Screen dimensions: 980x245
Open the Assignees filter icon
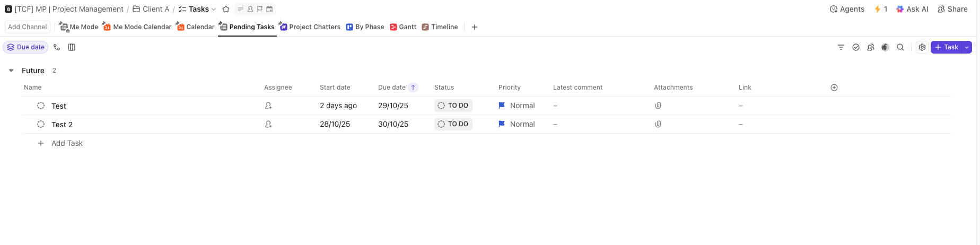click(870, 47)
